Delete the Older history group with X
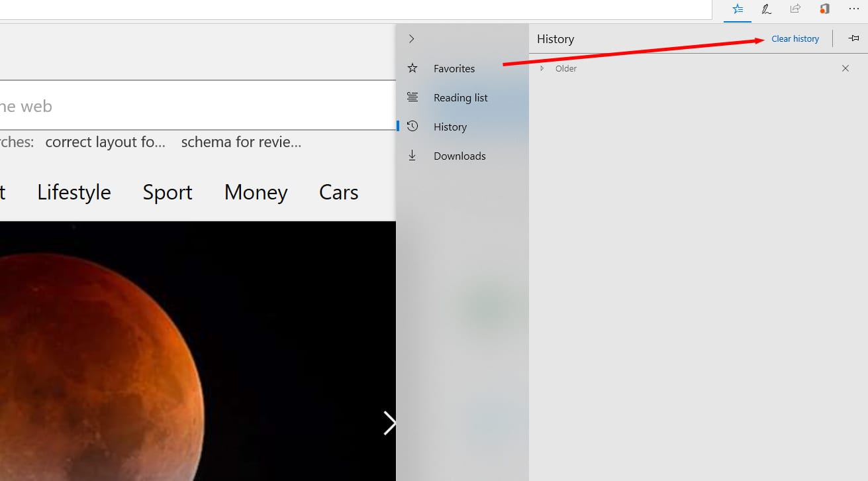Viewport: 868px width, 481px height. (x=845, y=68)
